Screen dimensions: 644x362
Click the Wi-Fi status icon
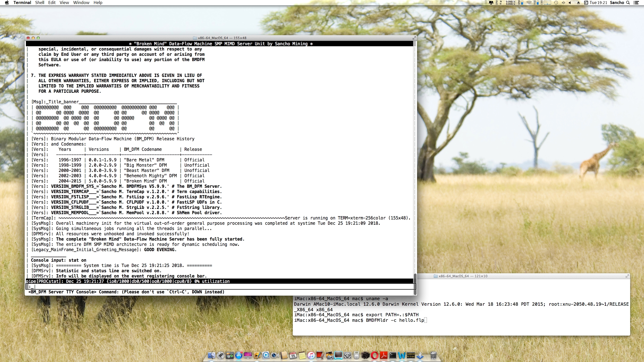pyautogui.click(x=529, y=3)
